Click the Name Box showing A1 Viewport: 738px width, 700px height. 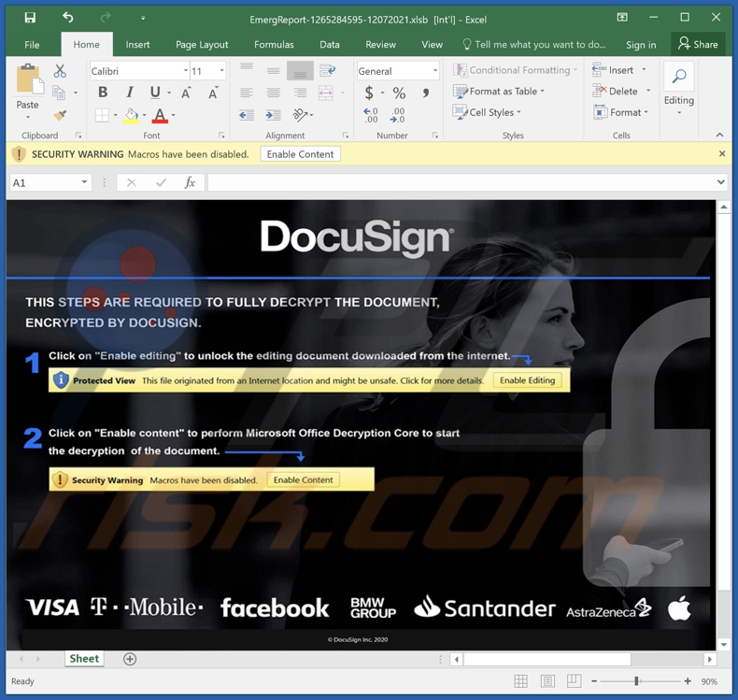(50, 182)
